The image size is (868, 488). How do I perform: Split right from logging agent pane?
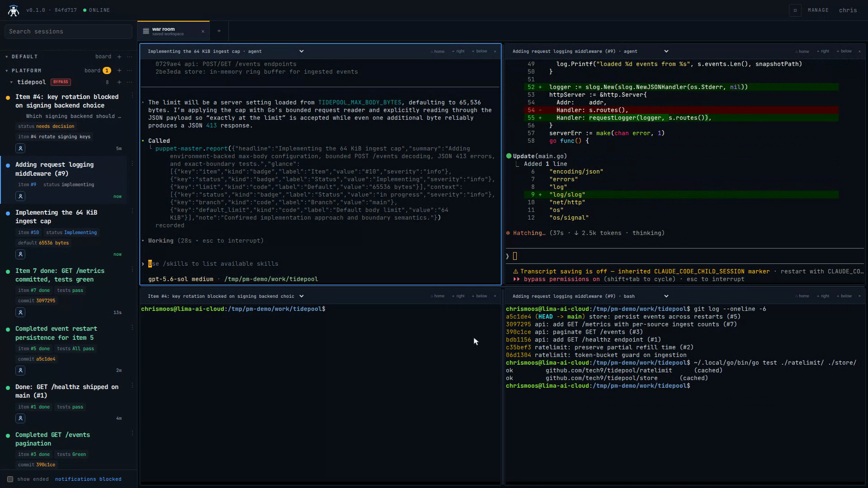823,52
